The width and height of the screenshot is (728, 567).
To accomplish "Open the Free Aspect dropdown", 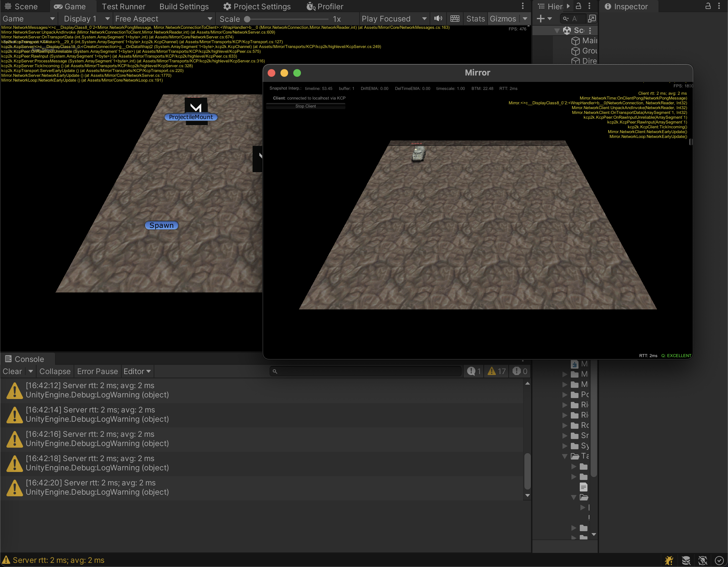I will point(163,19).
